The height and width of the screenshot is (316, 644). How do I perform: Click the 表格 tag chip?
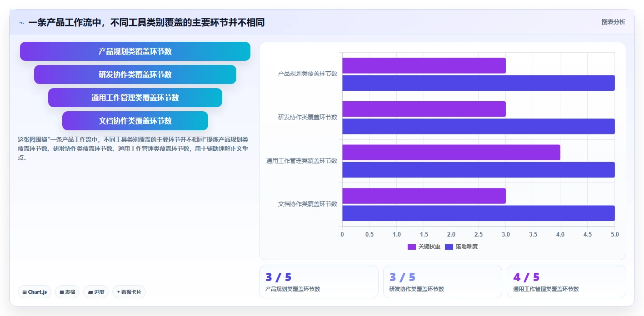click(67, 292)
